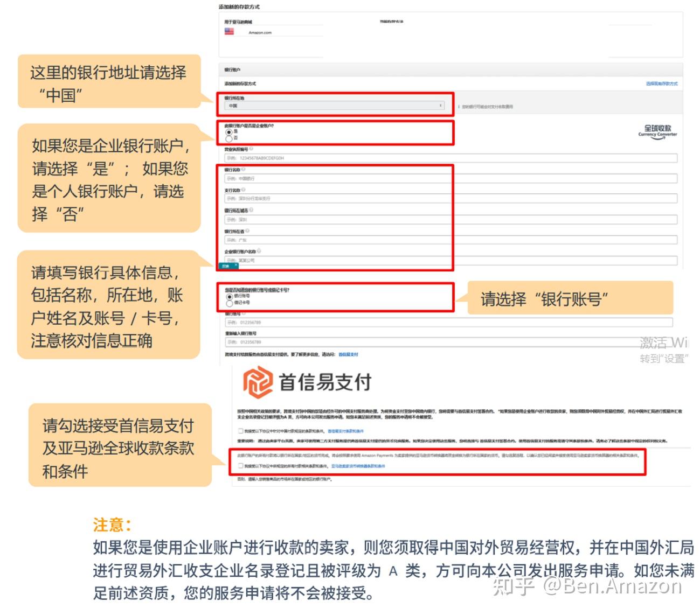Check the Amazon currency converter terms checkbox
This screenshot has width=700, height=615.
point(240,467)
